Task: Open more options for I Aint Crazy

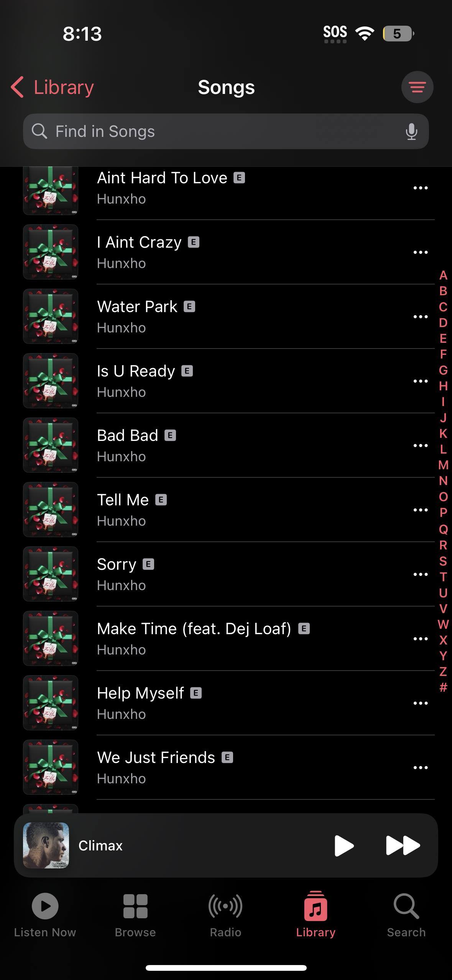Action: (x=420, y=252)
